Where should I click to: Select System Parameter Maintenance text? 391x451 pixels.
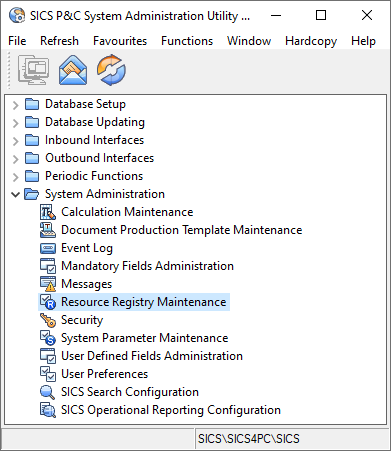click(145, 338)
